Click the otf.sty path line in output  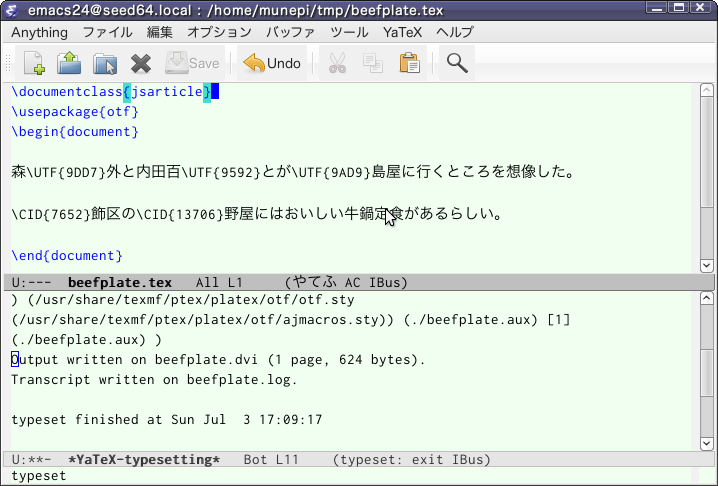(183, 300)
